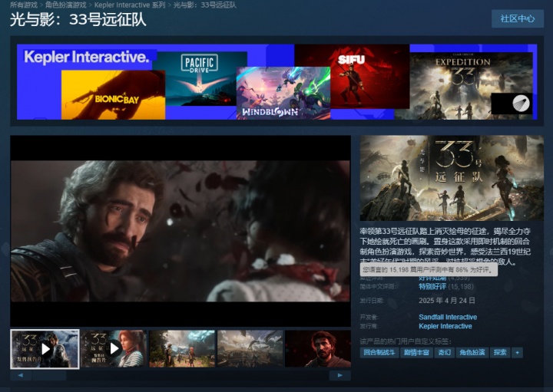
Task: Select the 剧情丰富 tag
Action: [x=416, y=353]
